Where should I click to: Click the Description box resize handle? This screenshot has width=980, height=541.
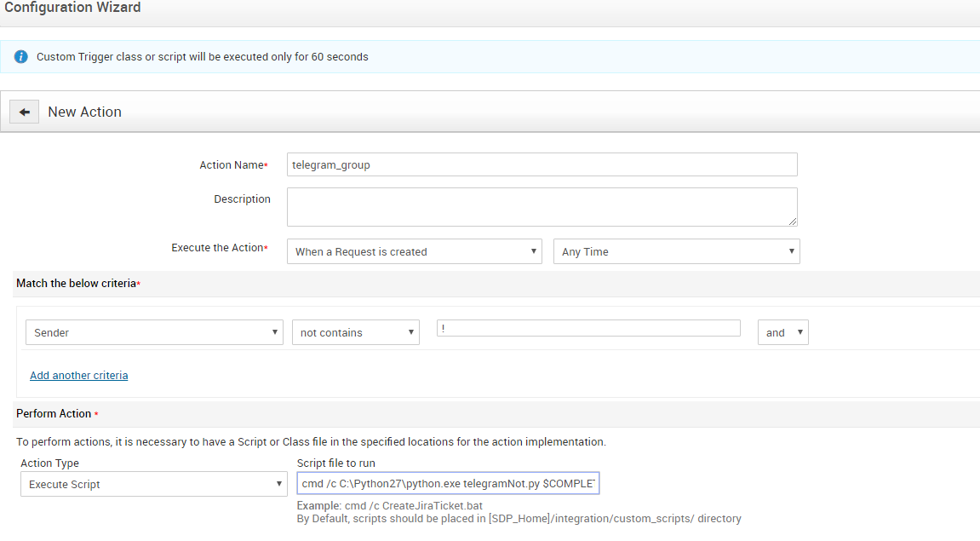click(792, 221)
